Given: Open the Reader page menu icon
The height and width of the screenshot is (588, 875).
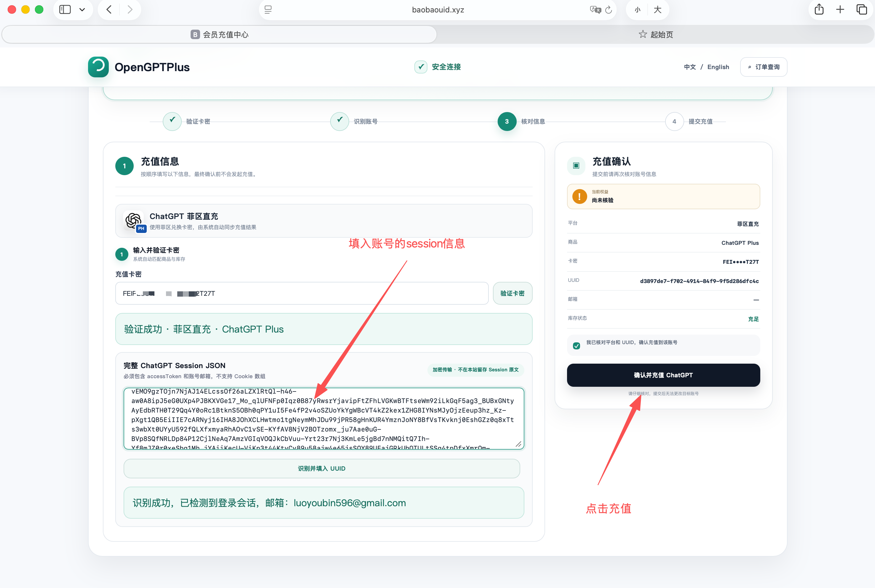Looking at the screenshot, I should pyautogui.click(x=268, y=10).
